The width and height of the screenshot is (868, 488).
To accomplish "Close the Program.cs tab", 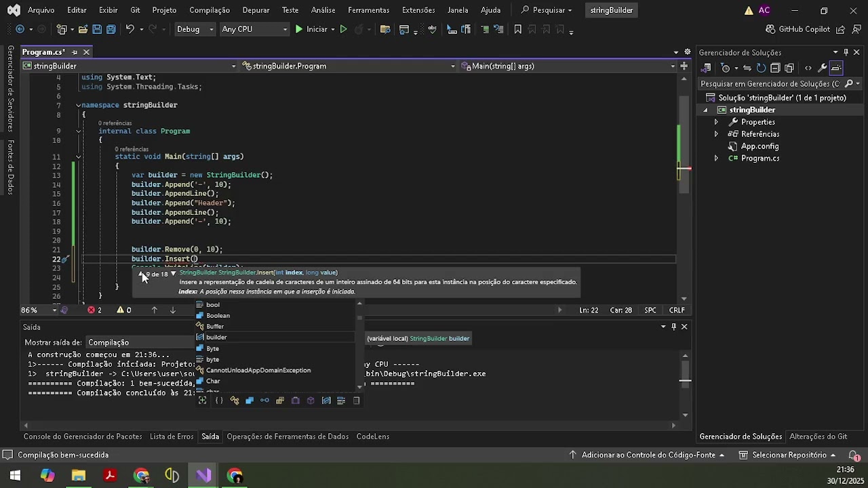I will (86, 52).
